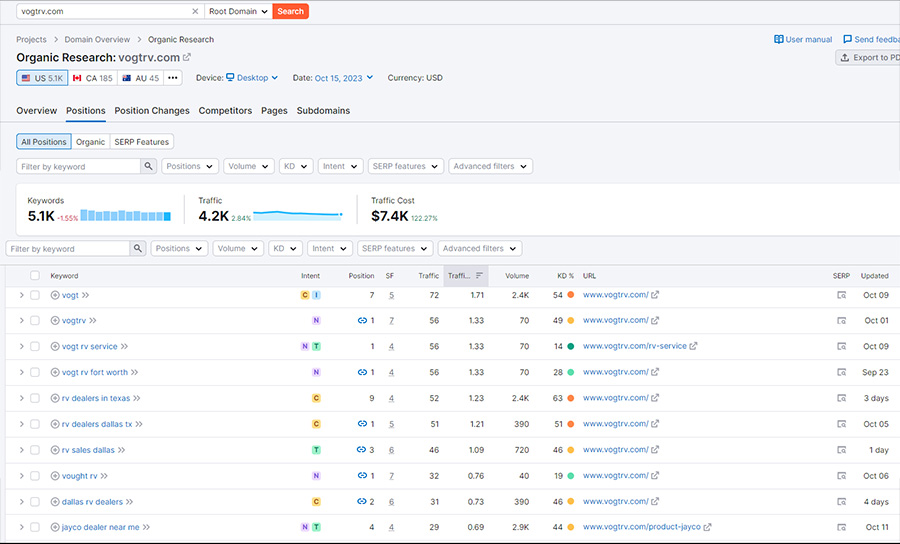The height and width of the screenshot is (544, 900).
Task: Open lower Intent filter dropdown
Action: tap(329, 248)
